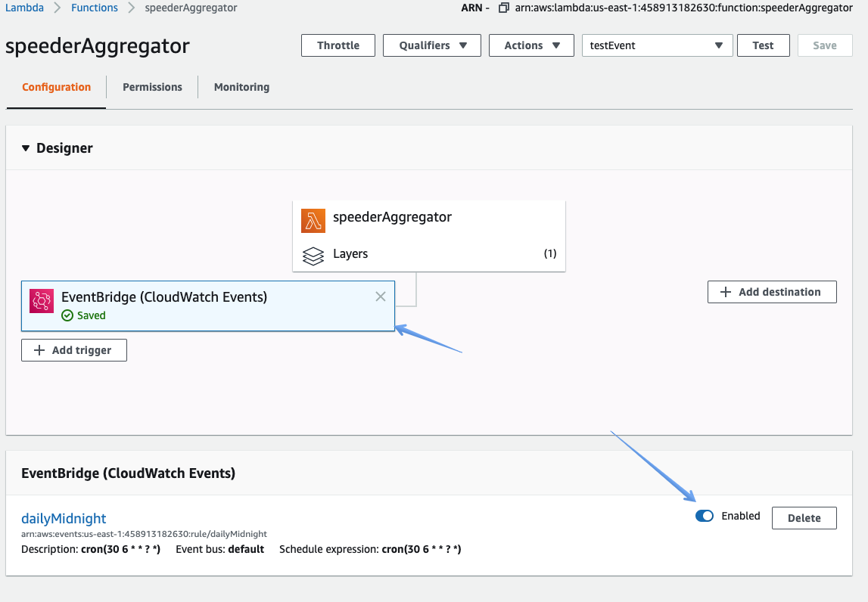Click the Layers stack icon
Image resolution: width=868 pixels, height=602 pixels.
pyautogui.click(x=313, y=256)
